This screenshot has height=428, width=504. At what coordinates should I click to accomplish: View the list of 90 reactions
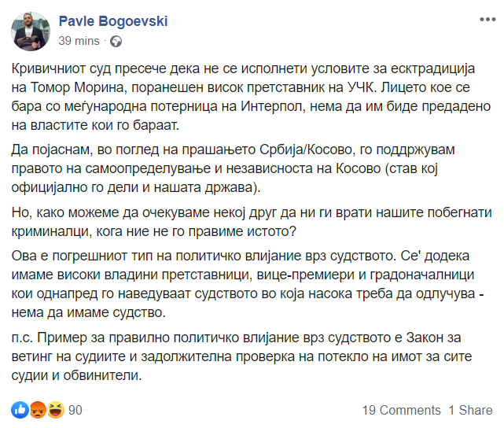pyautogui.click(x=75, y=410)
